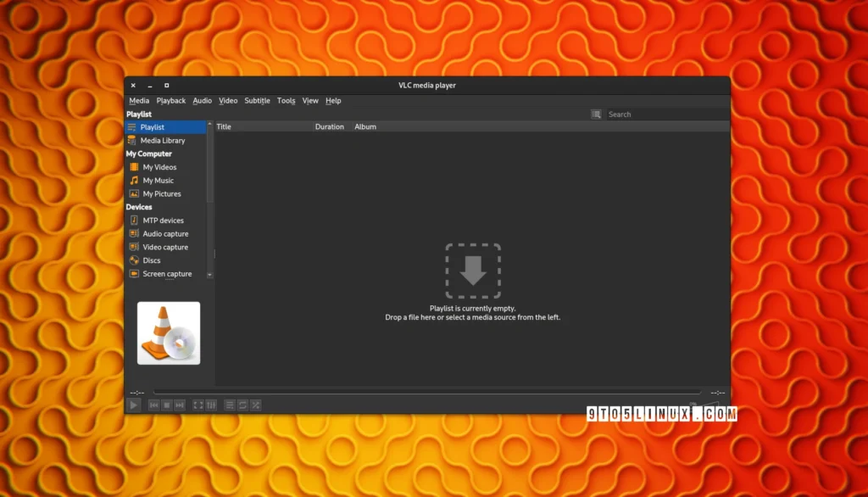Click the Audio capture icon
Screen dimensions: 868x497
134,233
